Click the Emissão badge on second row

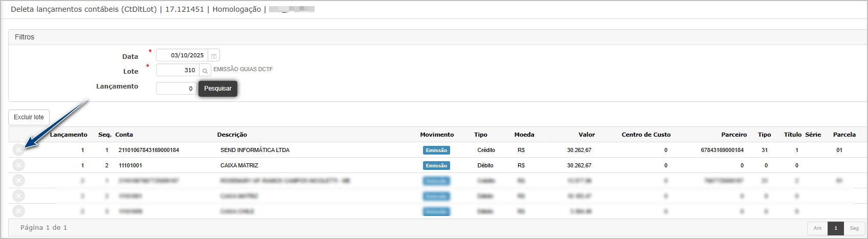tap(436, 166)
